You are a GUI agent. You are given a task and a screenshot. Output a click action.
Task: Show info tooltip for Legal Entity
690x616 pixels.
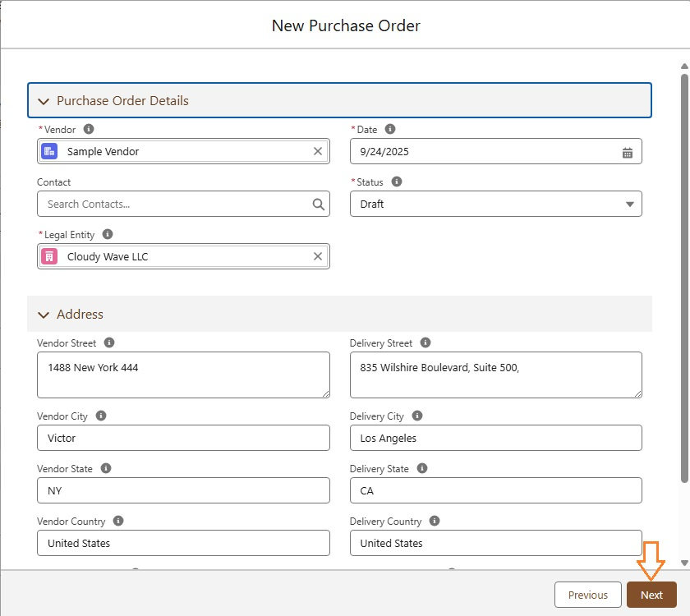pyautogui.click(x=108, y=234)
